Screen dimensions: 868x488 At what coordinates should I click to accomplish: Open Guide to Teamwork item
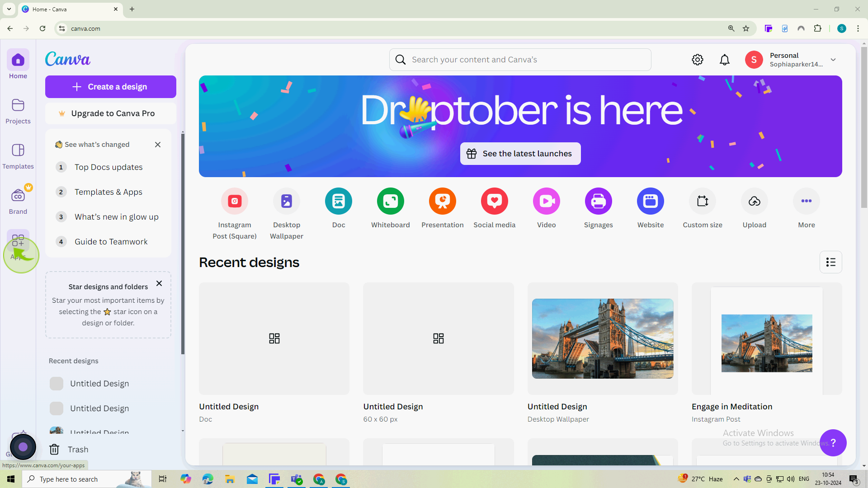click(108, 242)
